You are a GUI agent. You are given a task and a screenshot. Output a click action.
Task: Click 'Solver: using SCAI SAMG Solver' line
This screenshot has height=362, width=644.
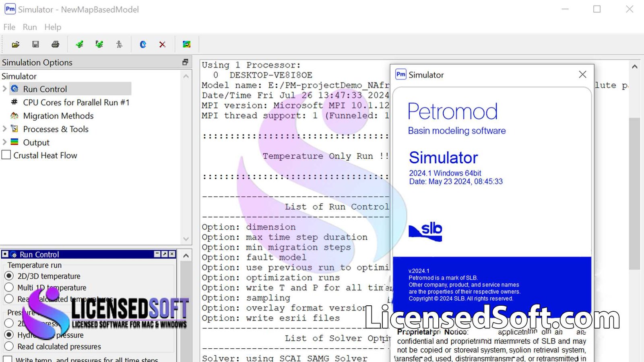point(285,358)
